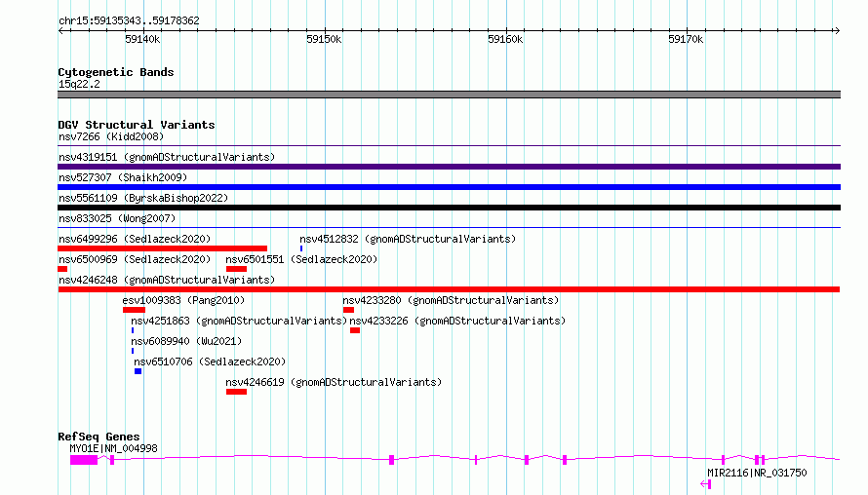Open nsv6089940 (Wu2021) label
This screenshot has width=868, height=495.
pyautogui.click(x=186, y=341)
